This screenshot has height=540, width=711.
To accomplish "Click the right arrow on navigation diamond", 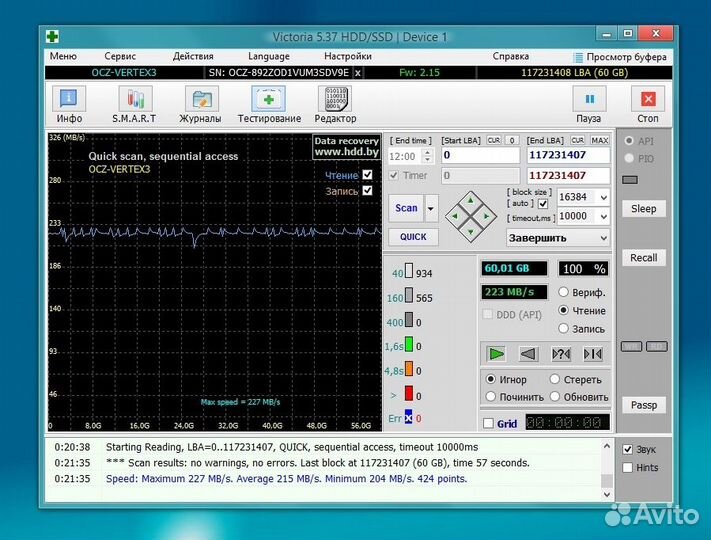I will [487, 216].
